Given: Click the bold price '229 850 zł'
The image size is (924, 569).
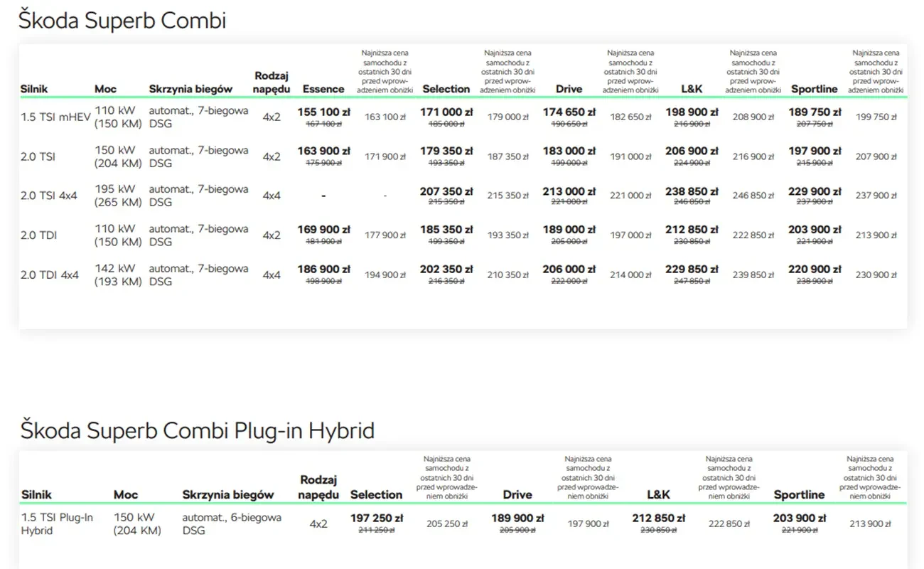Looking at the screenshot, I should point(692,270).
